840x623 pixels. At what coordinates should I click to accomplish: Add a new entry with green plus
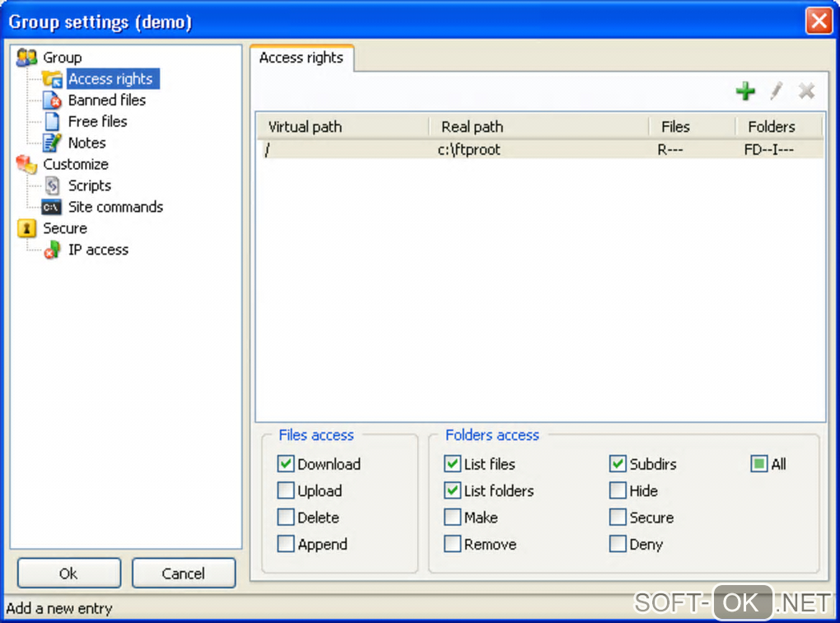click(x=745, y=91)
